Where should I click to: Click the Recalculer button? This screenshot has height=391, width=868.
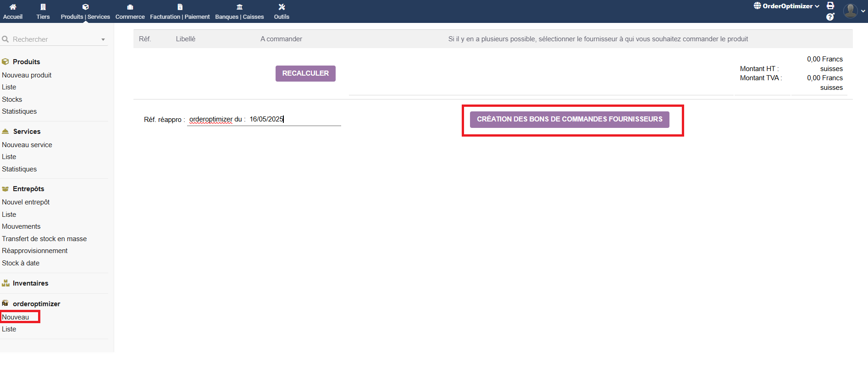[305, 73]
